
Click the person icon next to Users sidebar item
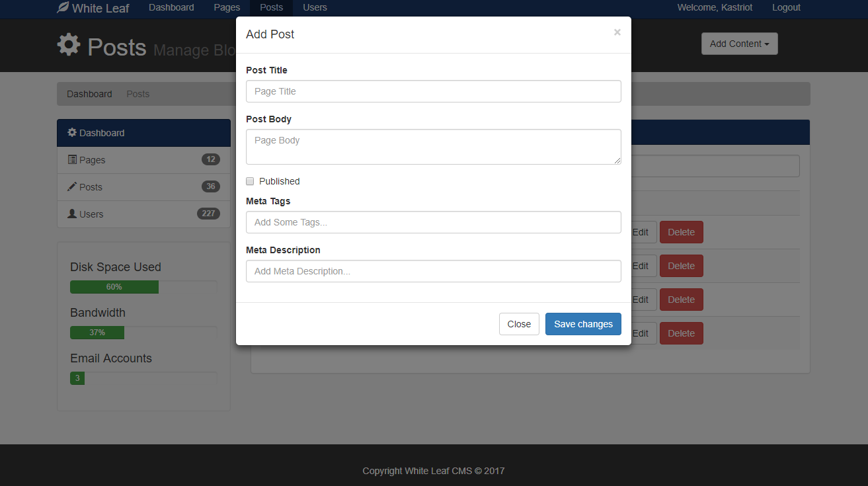pyautogui.click(x=71, y=214)
